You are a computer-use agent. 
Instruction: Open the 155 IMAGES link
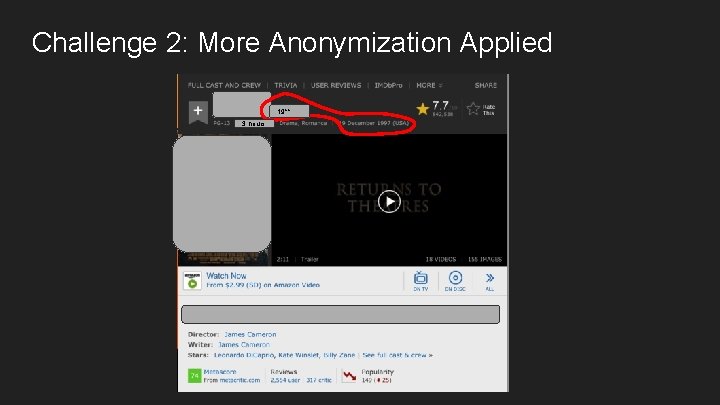(485, 259)
